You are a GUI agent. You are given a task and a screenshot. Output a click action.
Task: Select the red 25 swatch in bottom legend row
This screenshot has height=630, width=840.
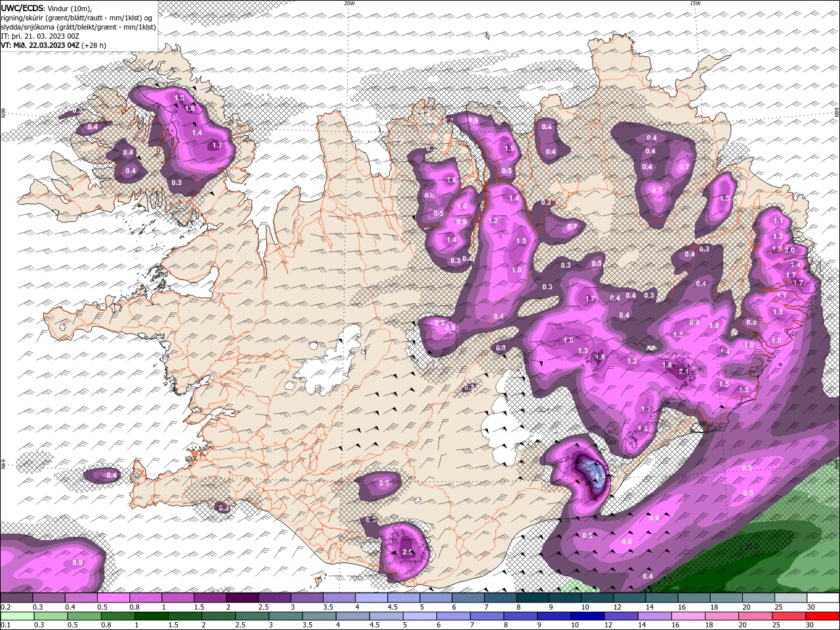click(789, 617)
